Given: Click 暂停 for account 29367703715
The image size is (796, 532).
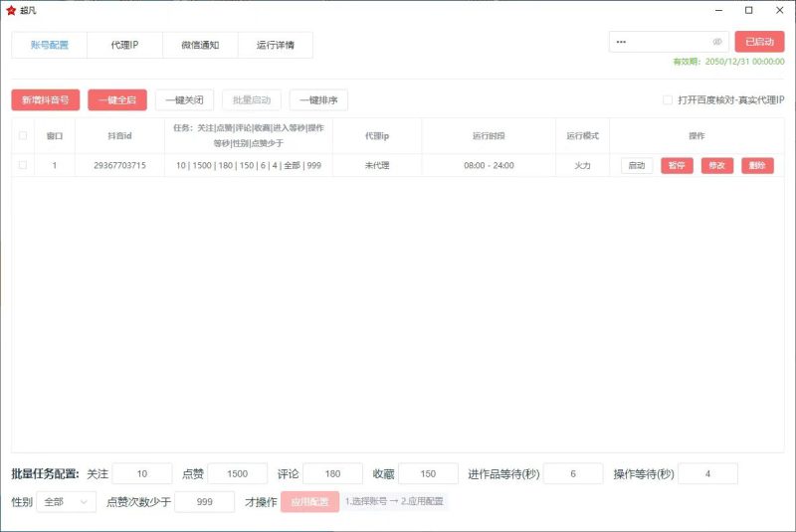Looking at the screenshot, I should [677, 165].
